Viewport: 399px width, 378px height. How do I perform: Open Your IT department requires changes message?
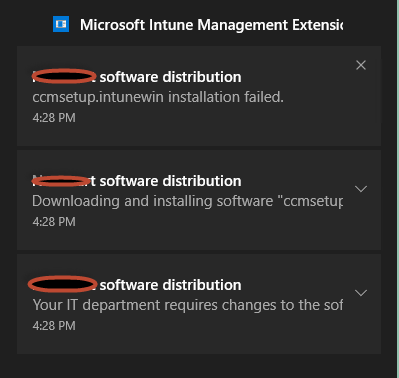188,305
